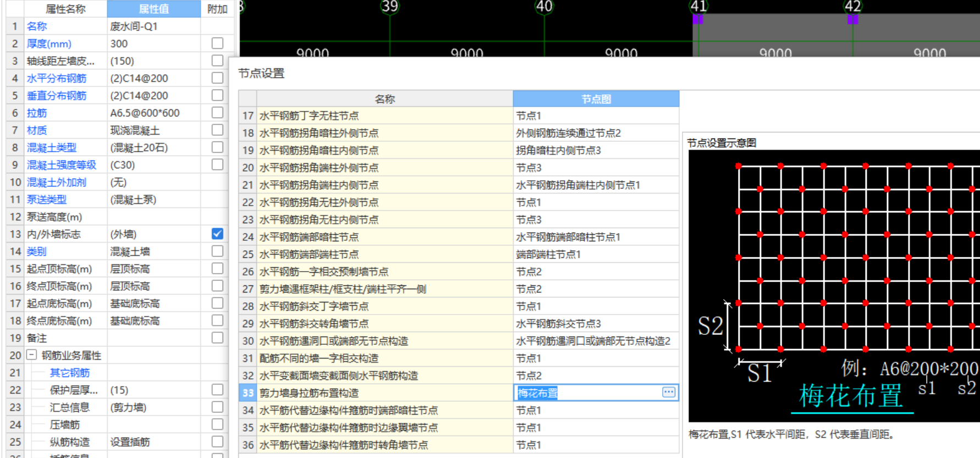Select the 端部端柱节点1 cell
The height and width of the screenshot is (458, 980).
pos(596,254)
